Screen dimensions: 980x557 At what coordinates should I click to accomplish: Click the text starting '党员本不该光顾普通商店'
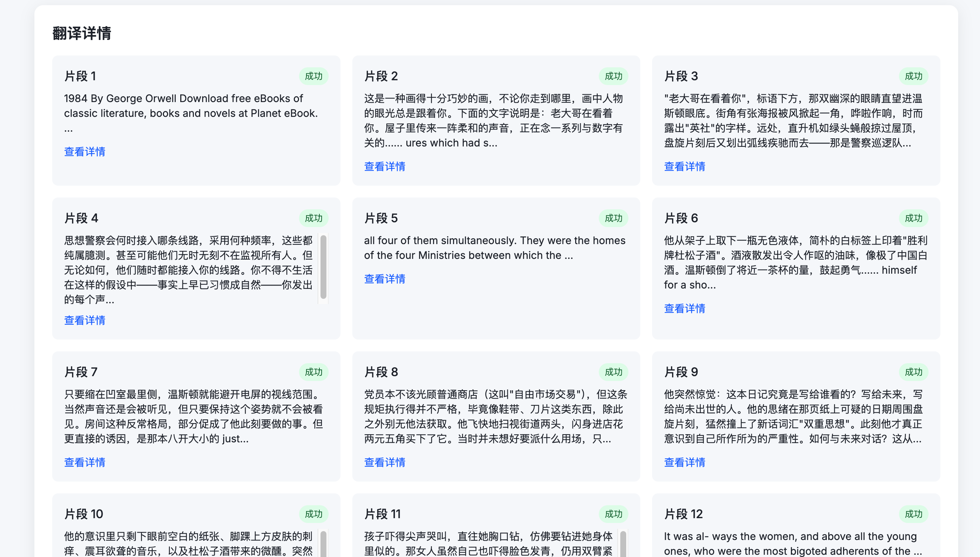(x=495, y=416)
